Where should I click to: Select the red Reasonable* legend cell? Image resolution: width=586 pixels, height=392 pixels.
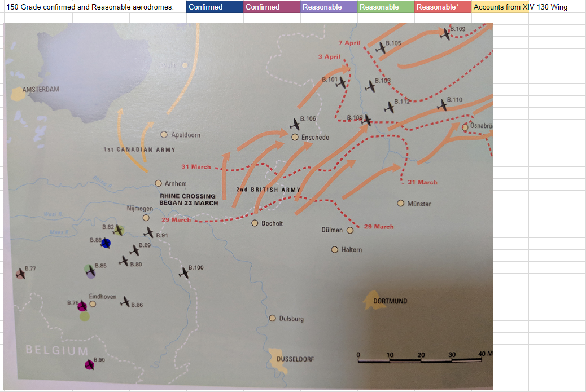(x=443, y=7)
